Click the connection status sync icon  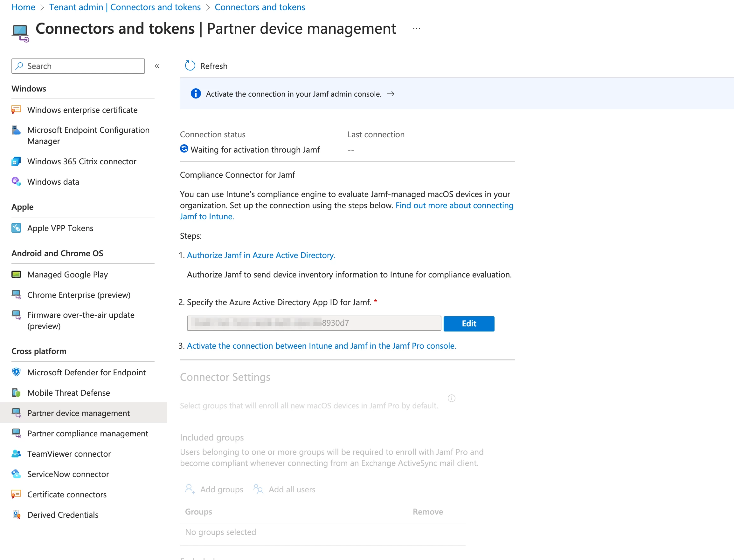[x=184, y=149]
